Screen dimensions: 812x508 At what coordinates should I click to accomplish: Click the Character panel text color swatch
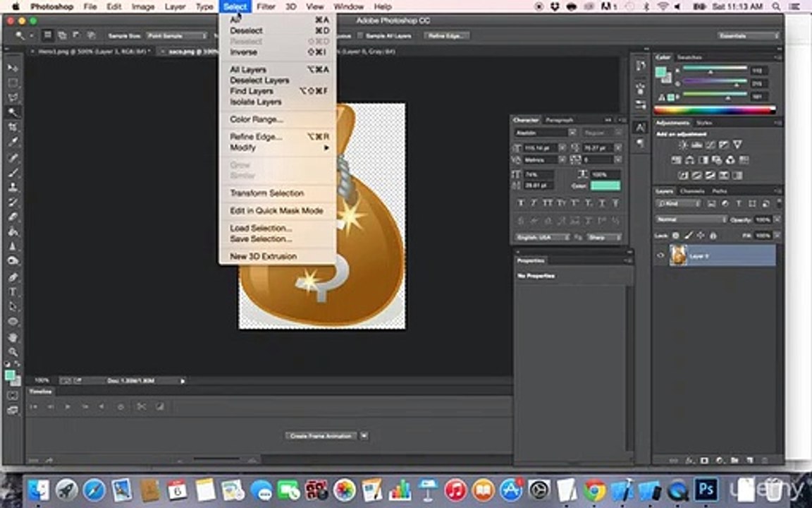pos(605,186)
